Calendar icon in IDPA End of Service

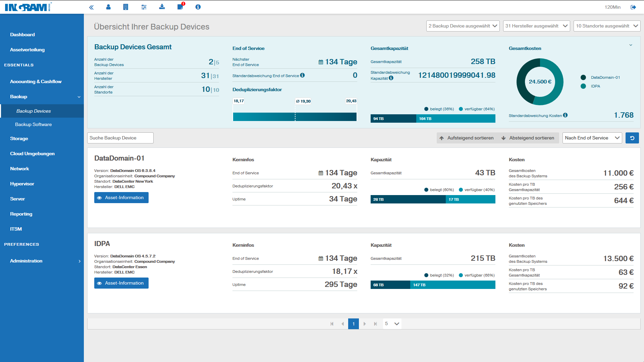[x=321, y=258]
